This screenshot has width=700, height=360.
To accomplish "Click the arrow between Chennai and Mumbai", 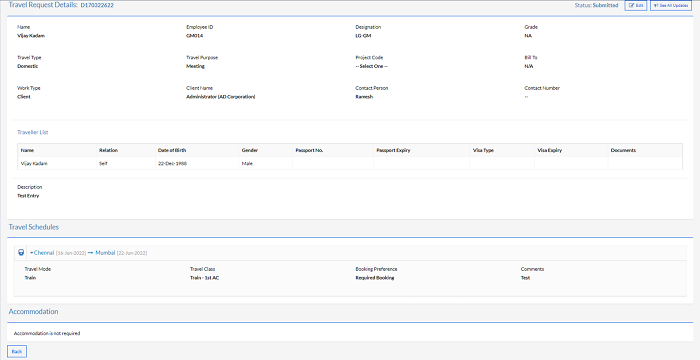I will point(90,253).
